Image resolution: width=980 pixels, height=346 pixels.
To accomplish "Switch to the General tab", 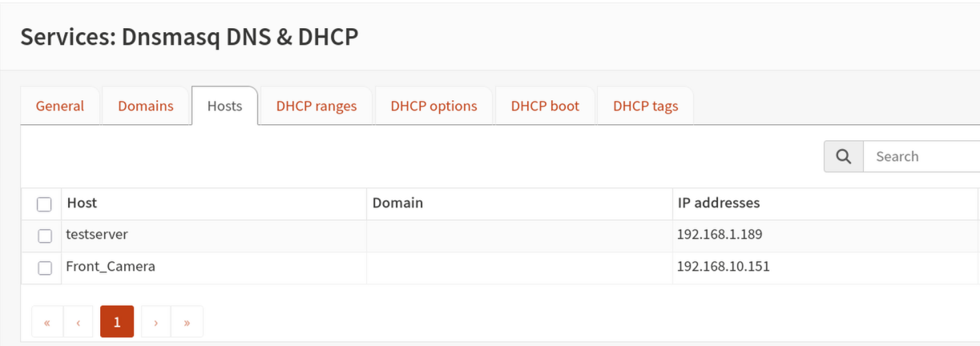I will [x=60, y=106].
